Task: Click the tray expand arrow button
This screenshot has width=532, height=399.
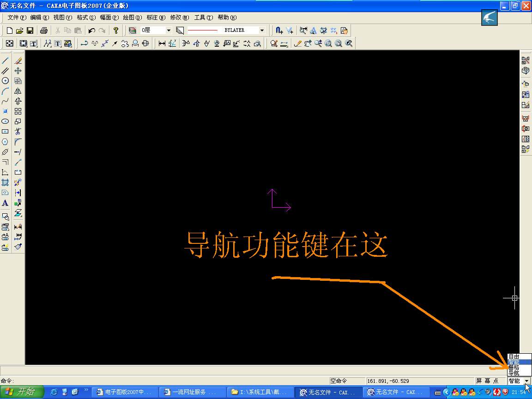Action: click(447, 392)
